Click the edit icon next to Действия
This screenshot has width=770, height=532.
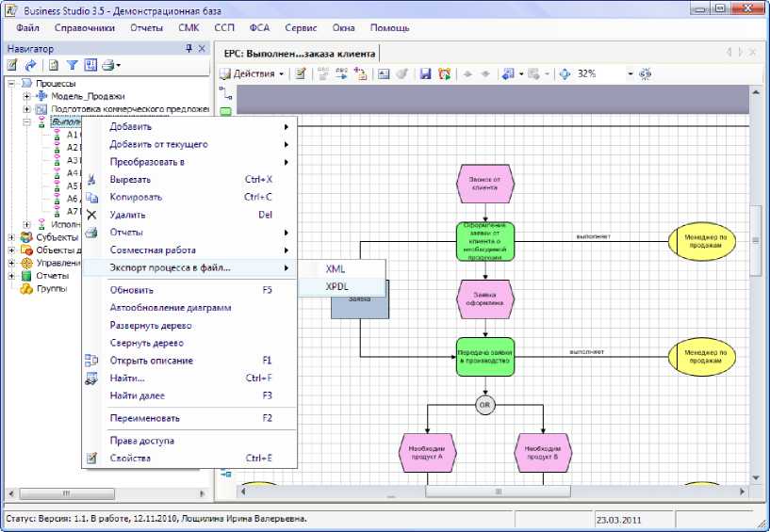click(x=300, y=73)
